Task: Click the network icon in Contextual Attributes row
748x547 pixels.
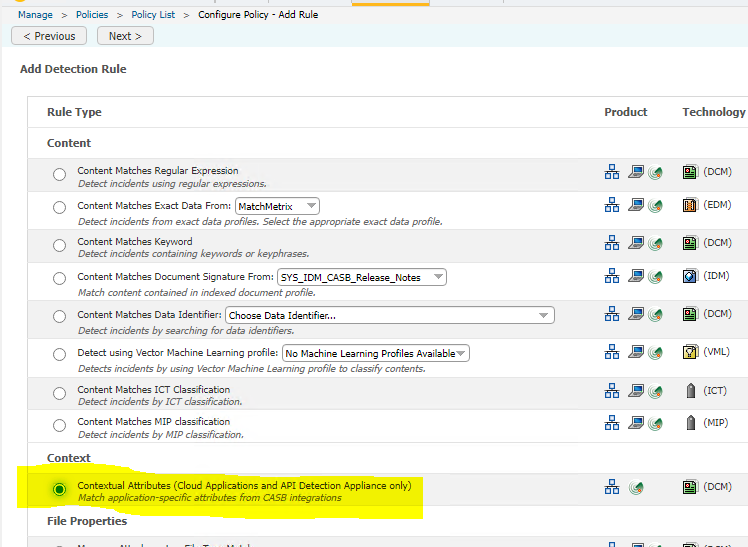Action: pos(612,487)
